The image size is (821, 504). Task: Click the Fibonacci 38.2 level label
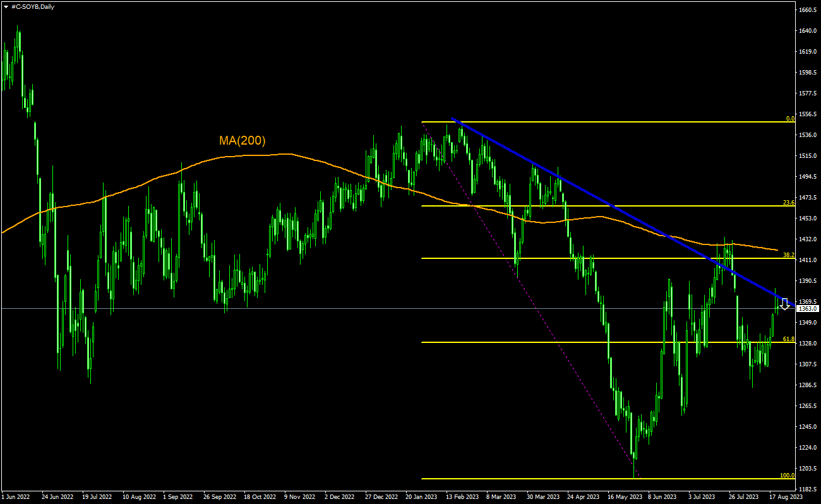coord(788,255)
